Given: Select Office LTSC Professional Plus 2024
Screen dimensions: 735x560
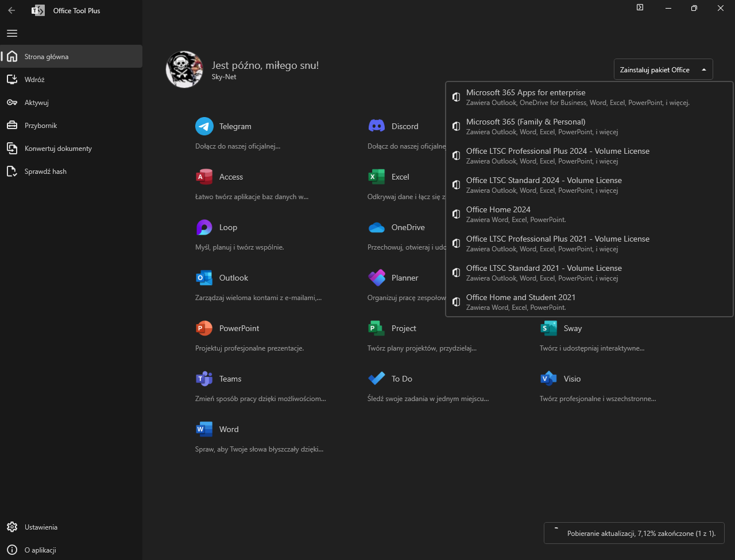Looking at the screenshot, I should 589,155.
